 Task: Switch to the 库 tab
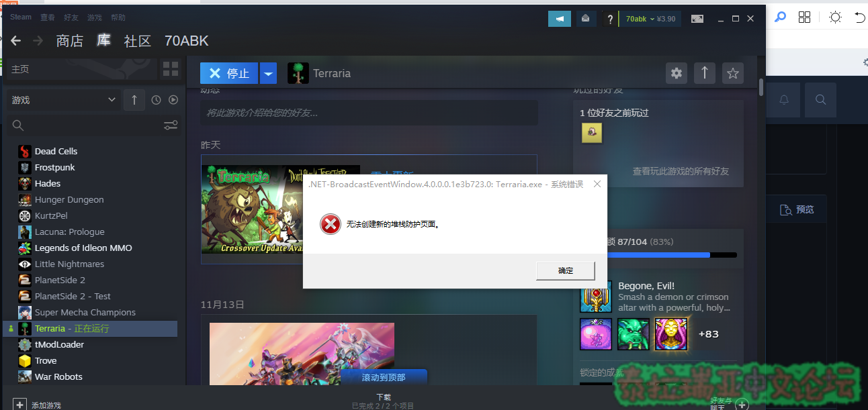click(103, 41)
